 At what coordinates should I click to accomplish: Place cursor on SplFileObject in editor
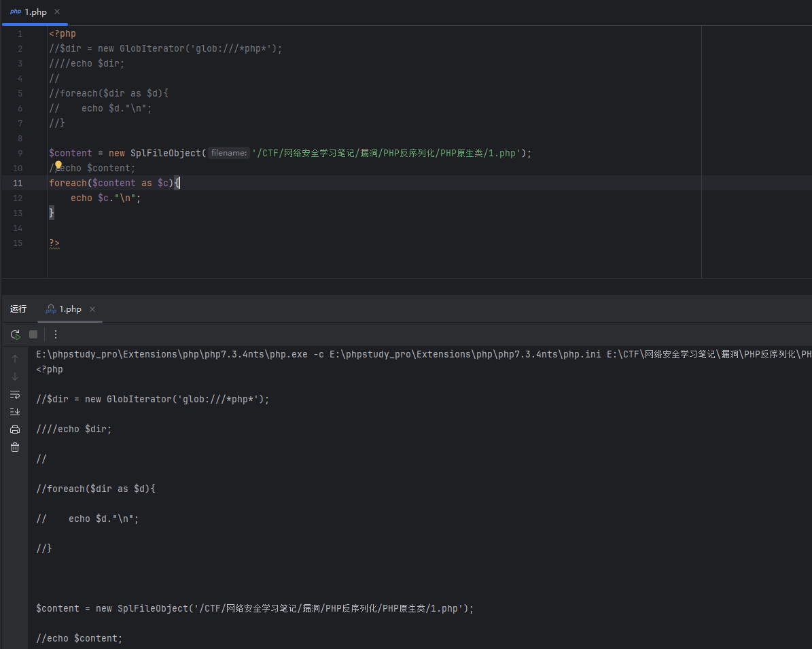pyautogui.click(x=167, y=154)
